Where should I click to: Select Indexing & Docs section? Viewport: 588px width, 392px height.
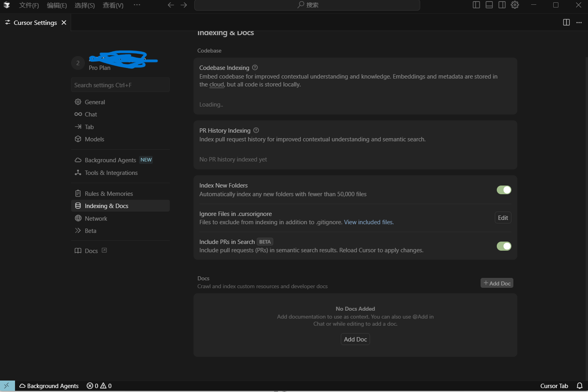pyautogui.click(x=120, y=206)
